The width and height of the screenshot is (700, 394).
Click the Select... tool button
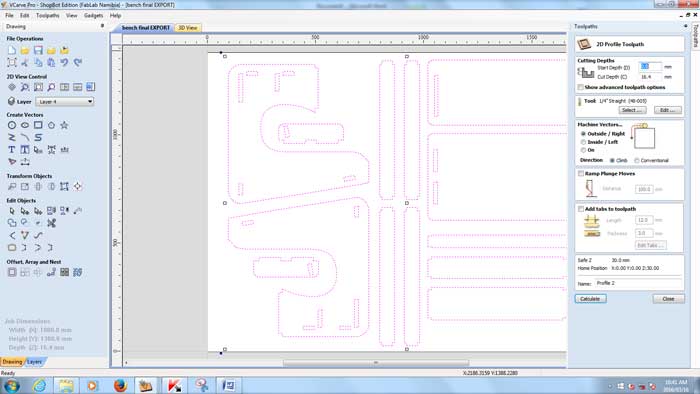point(632,110)
